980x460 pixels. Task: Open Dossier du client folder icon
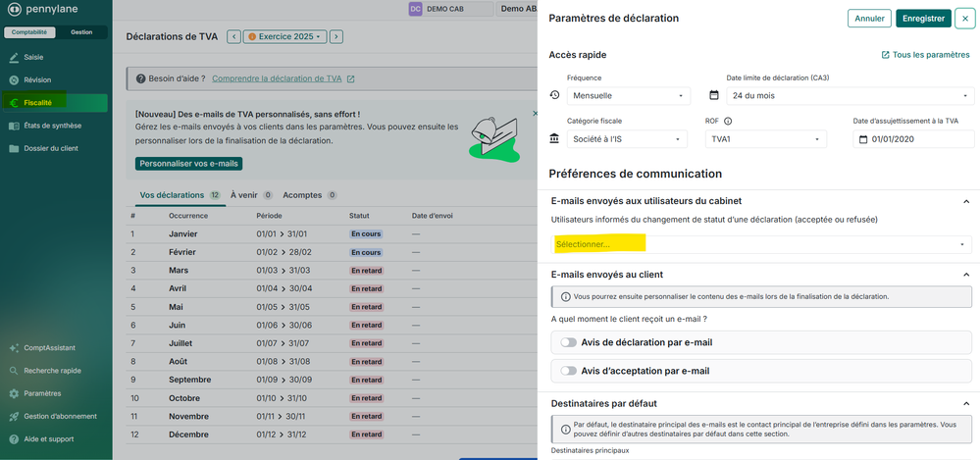[x=14, y=148]
